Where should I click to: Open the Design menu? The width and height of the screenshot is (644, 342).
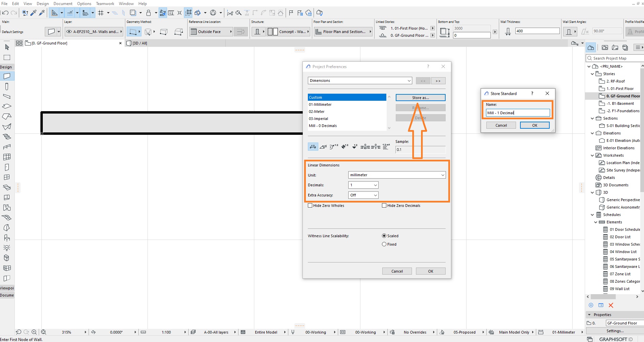pyautogui.click(x=43, y=3)
